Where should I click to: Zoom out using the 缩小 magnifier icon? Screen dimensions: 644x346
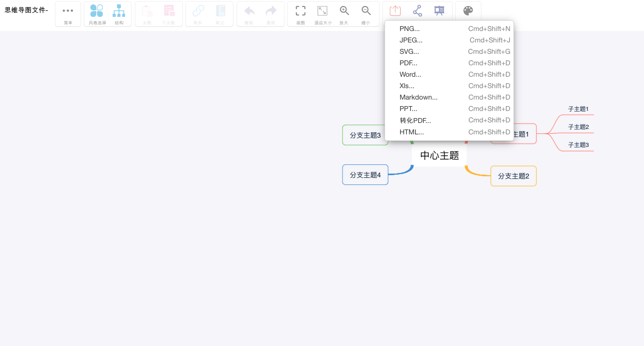pos(366,10)
